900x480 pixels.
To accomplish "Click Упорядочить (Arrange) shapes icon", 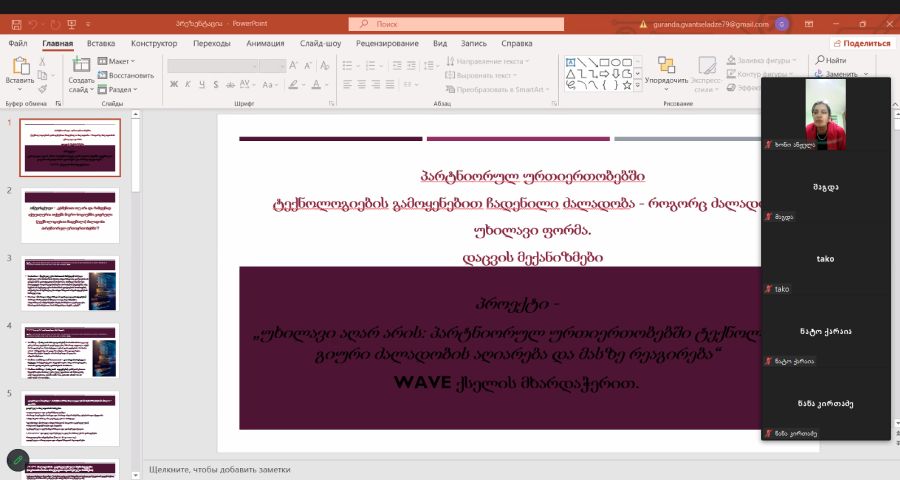I will 665,66.
